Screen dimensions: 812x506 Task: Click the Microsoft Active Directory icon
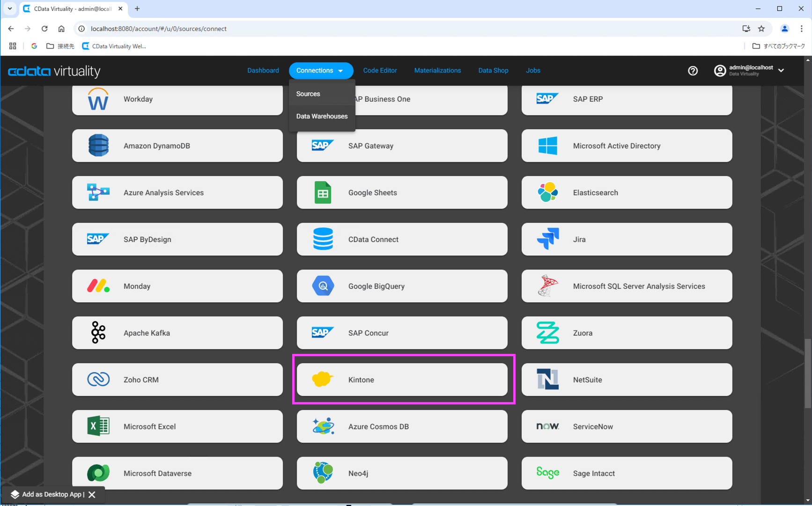coord(548,146)
